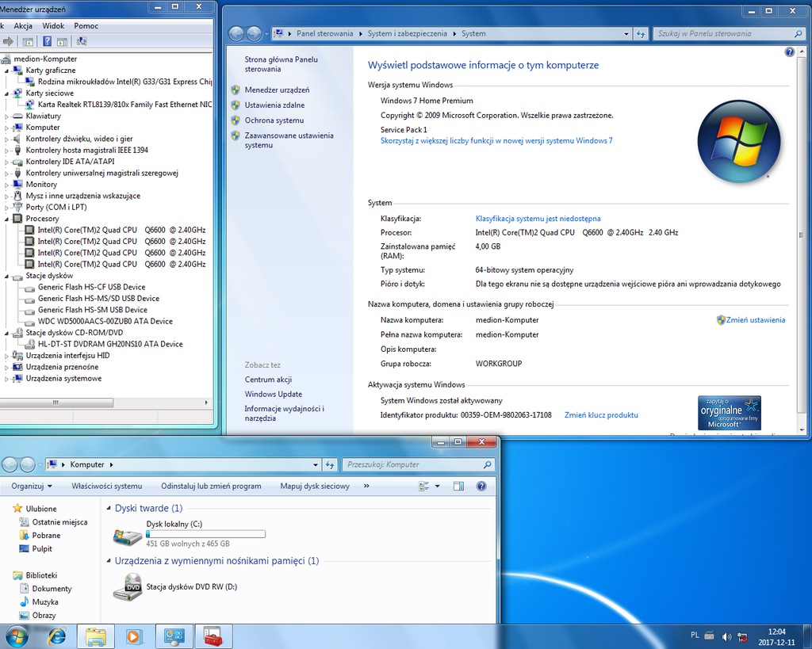Screen dimensions: 812x649
Task: Select the Dysk lokalny (C:) drive icon
Action: tap(128, 536)
